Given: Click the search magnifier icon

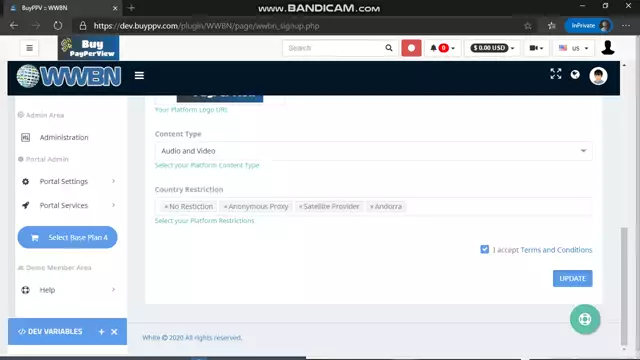Looking at the screenshot, I should click(389, 48).
